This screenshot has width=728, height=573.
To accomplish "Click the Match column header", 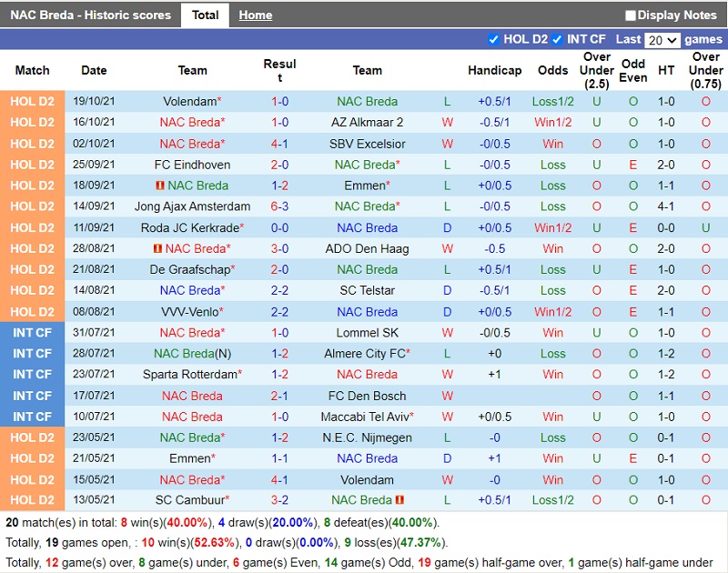I will tap(32, 71).
